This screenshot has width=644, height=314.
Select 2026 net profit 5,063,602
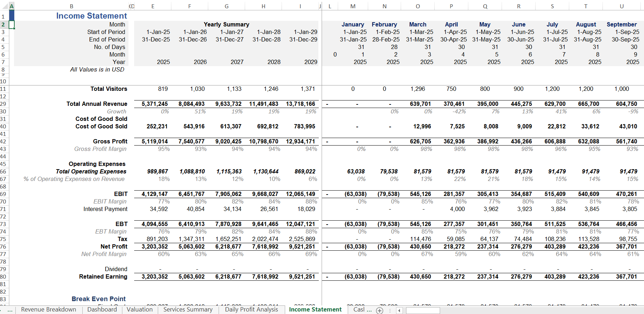[192, 246]
